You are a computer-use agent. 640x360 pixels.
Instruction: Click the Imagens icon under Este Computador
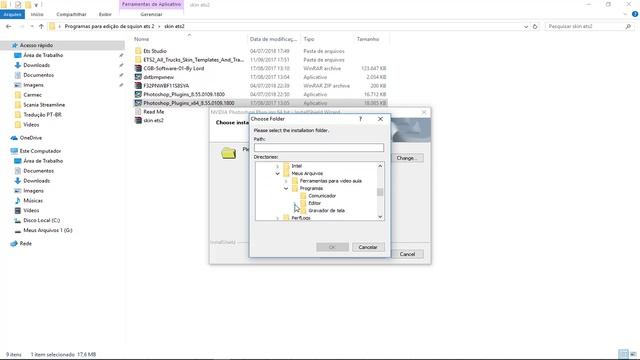[x=18, y=191]
